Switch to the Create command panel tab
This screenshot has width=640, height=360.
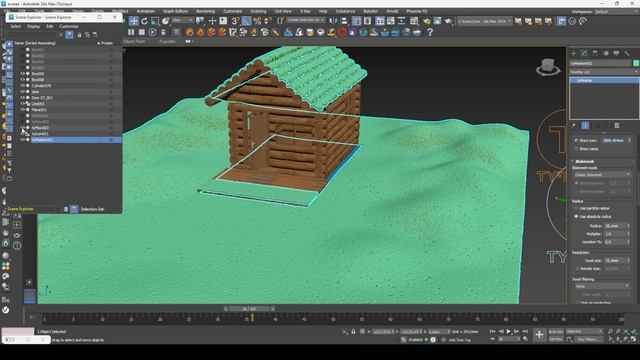tap(573, 53)
